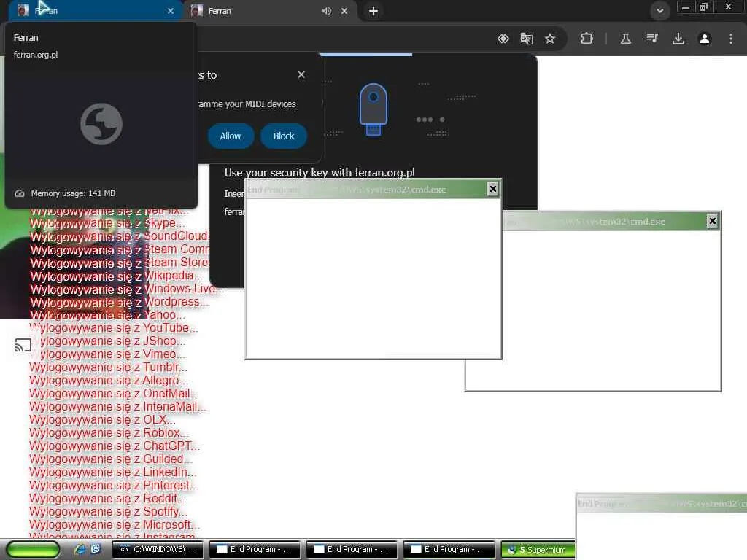The width and height of the screenshot is (747, 560).
Task: Click "Wylogowywanie się z ChatGPT" line
Action: [x=114, y=446]
